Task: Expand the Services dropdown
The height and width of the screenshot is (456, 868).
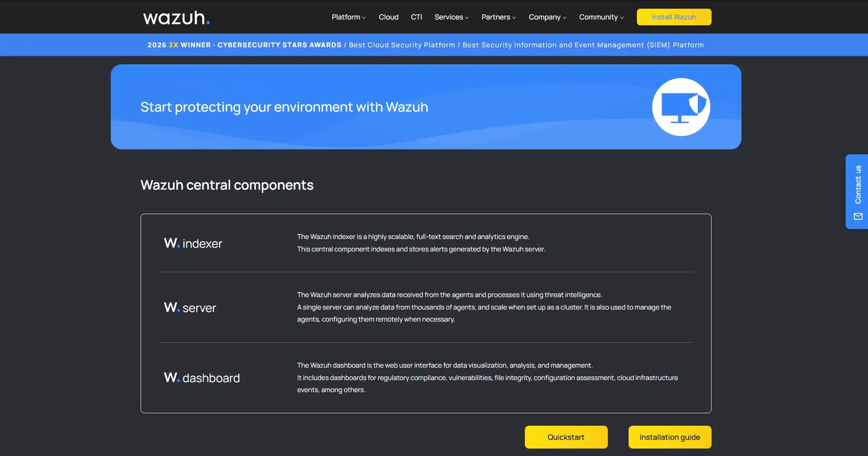Action: point(451,17)
